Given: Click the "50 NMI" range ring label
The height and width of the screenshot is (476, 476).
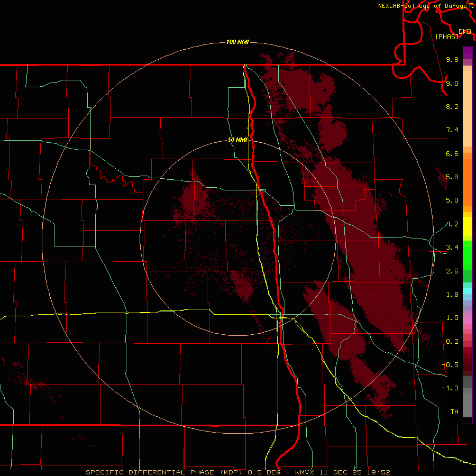Looking at the screenshot, I should [x=237, y=140].
